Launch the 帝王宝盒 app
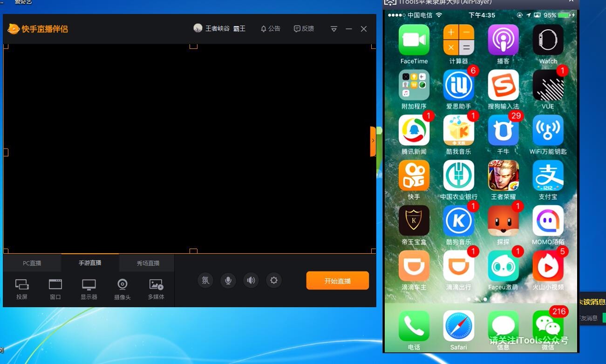 coord(414,221)
